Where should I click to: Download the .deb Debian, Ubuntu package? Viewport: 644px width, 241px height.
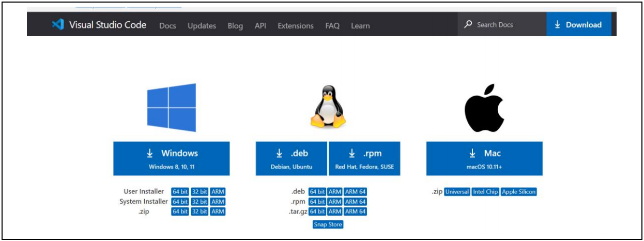(292, 159)
